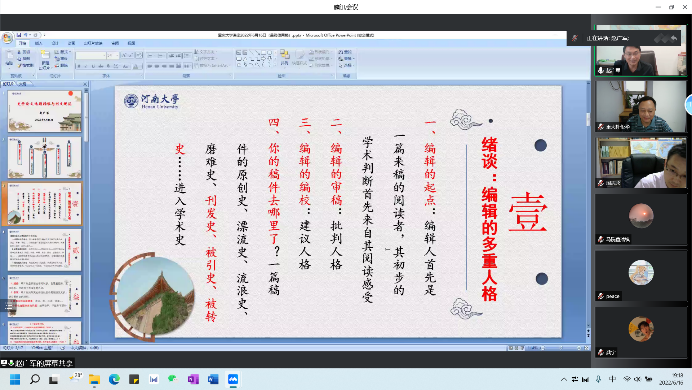Toggle Italic formatting in font group
This screenshot has width=692, height=390.
(x=86, y=66)
